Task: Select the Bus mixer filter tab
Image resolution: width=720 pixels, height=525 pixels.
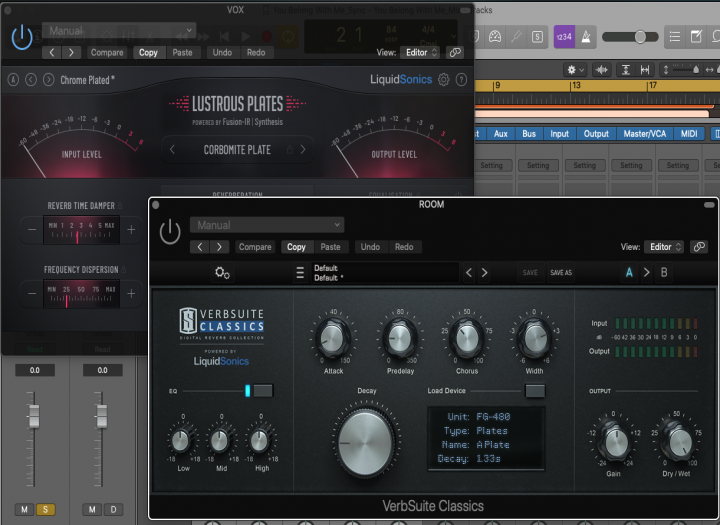Action: [x=529, y=134]
